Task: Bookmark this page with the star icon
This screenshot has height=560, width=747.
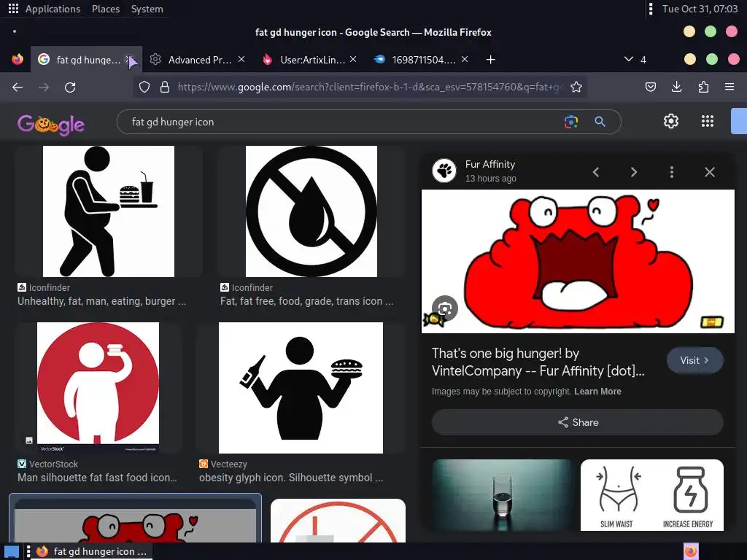Action: coord(576,87)
